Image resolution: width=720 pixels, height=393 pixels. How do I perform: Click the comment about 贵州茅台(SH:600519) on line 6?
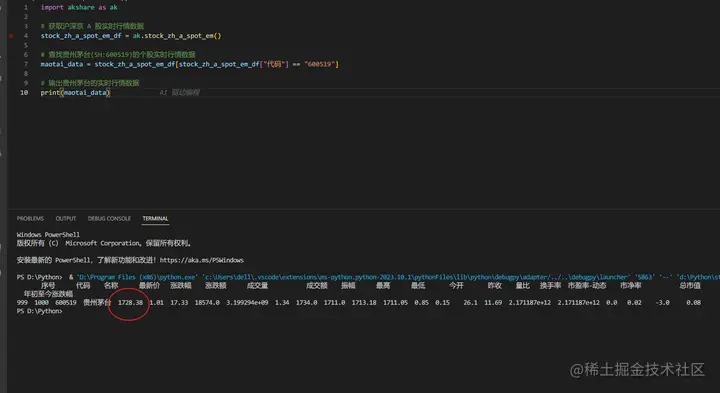118,55
